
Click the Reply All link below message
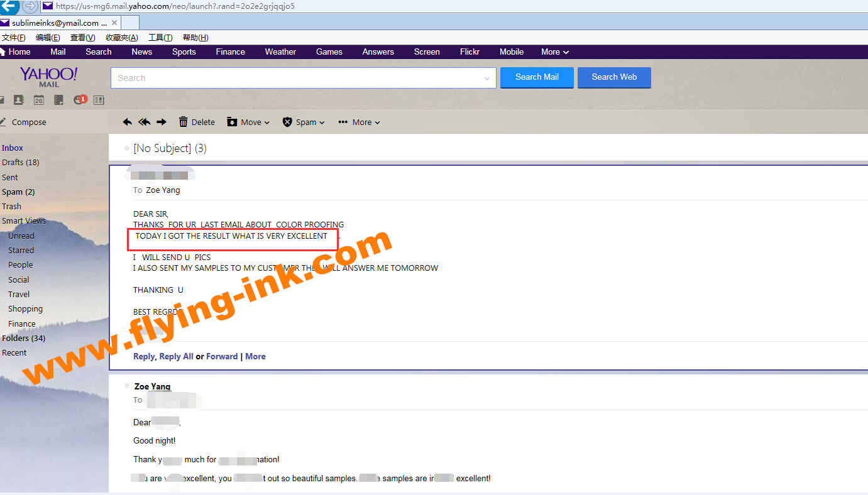click(176, 356)
